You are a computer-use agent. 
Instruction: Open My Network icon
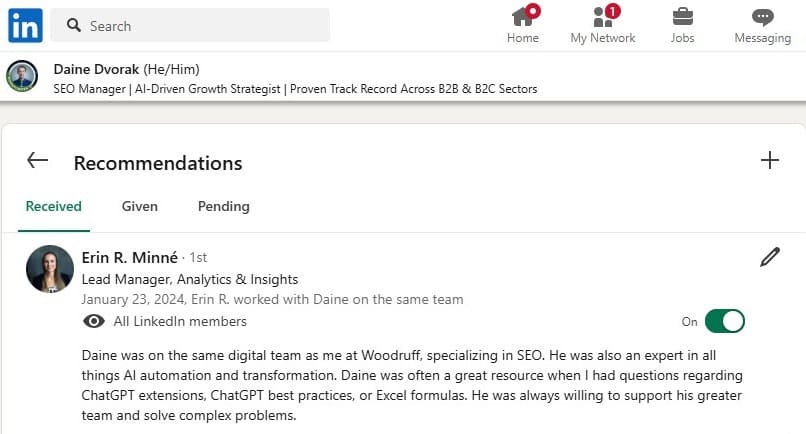pos(602,16)
